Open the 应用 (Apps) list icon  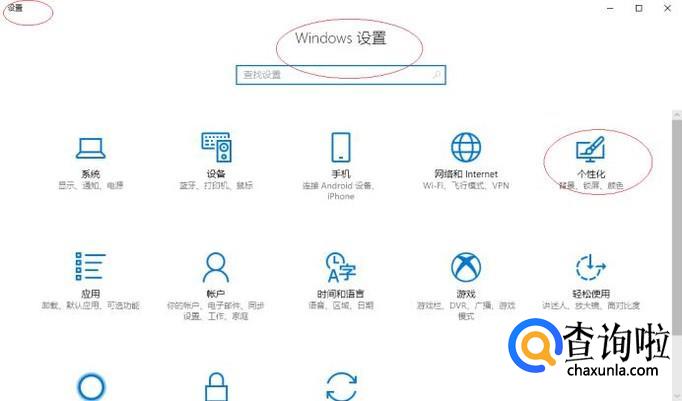coord(90,266)
